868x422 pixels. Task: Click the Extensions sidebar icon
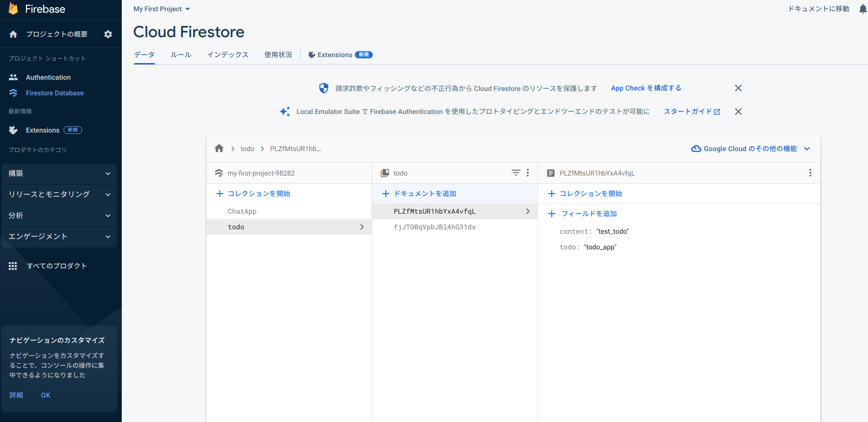tap(13, 130)
